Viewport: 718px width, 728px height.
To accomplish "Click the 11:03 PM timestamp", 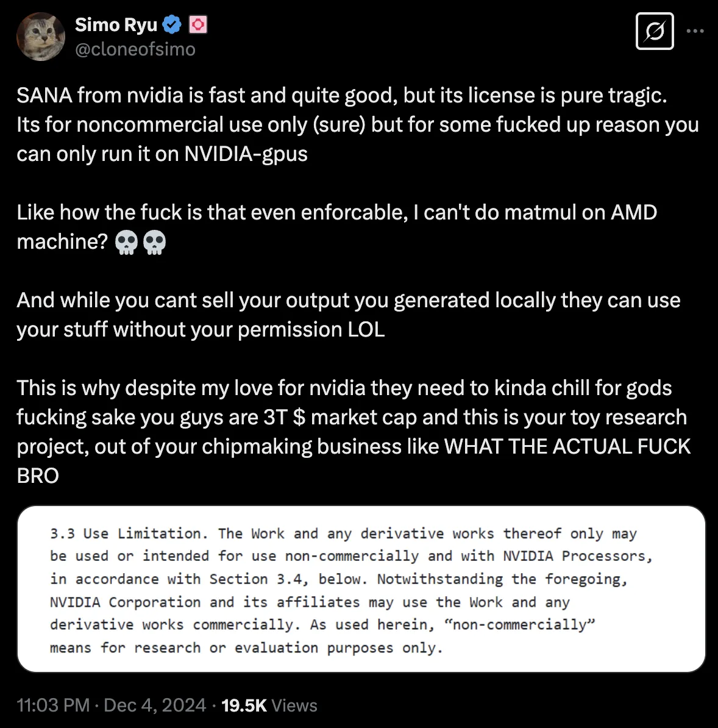I will coord(53,705).
